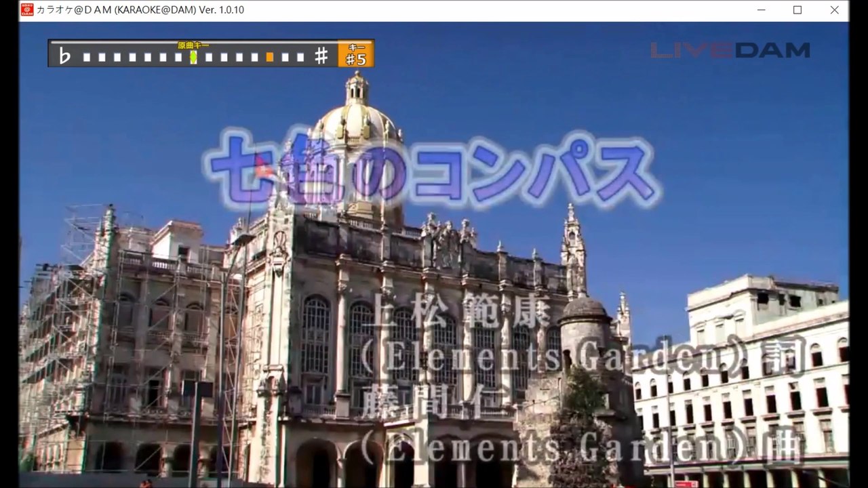Screen dimensions: 868x488
Task: Click the flat (♭) symbol on key bar
Action: tap(64, 56)
